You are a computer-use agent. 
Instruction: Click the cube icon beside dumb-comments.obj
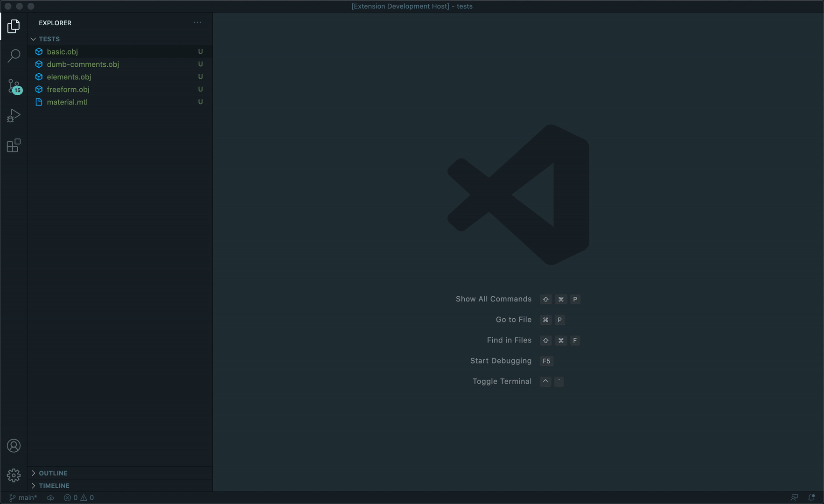coord(39,64)
